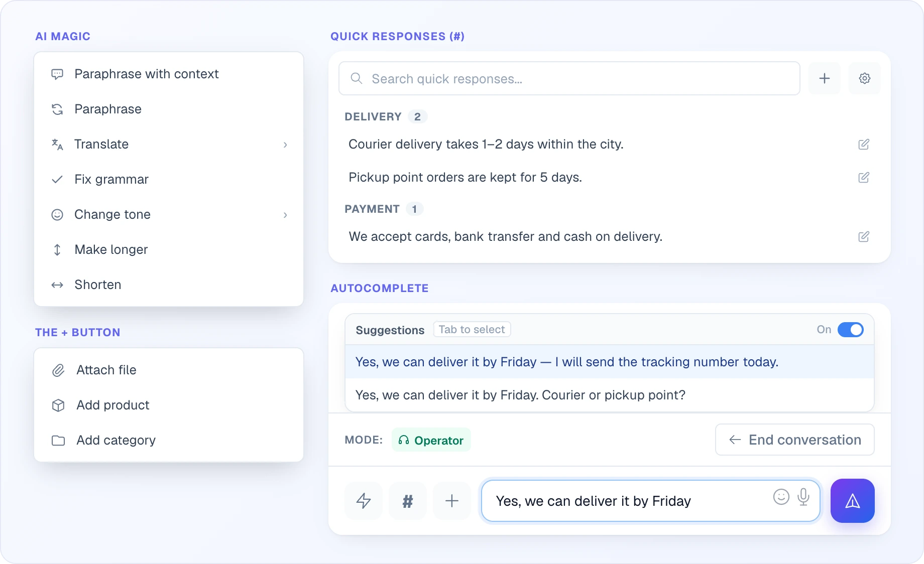Click the Make longer vertical arrows icon

[57, 250]
